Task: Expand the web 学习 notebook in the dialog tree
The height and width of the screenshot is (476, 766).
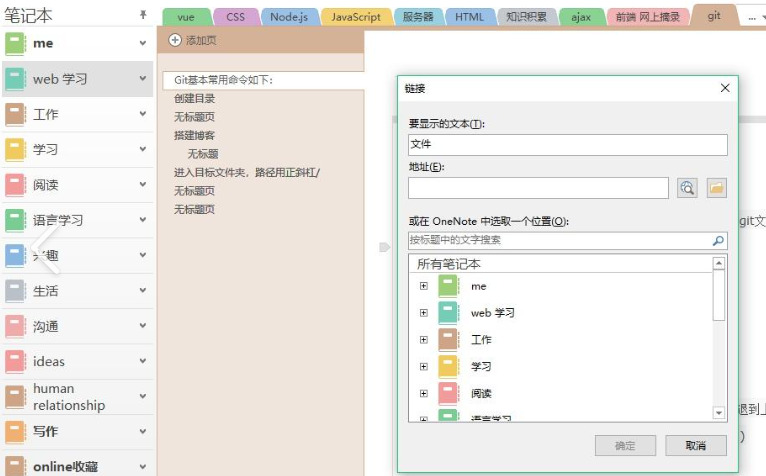Action: point(424,313)
